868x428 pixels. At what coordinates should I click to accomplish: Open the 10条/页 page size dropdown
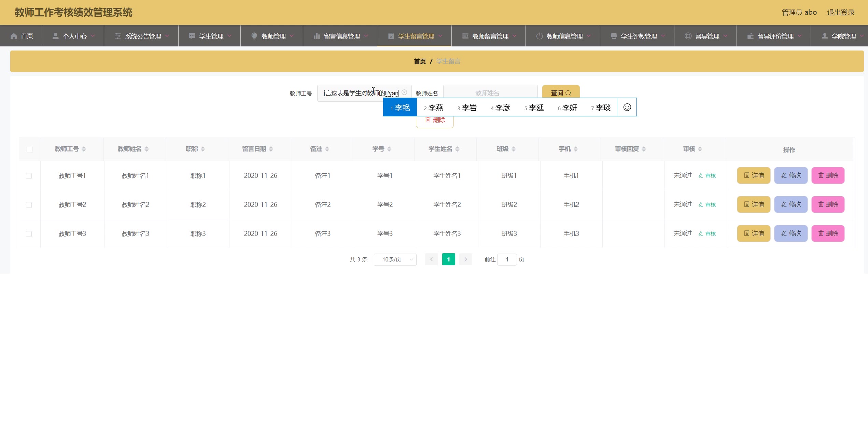tap(395, 259)
